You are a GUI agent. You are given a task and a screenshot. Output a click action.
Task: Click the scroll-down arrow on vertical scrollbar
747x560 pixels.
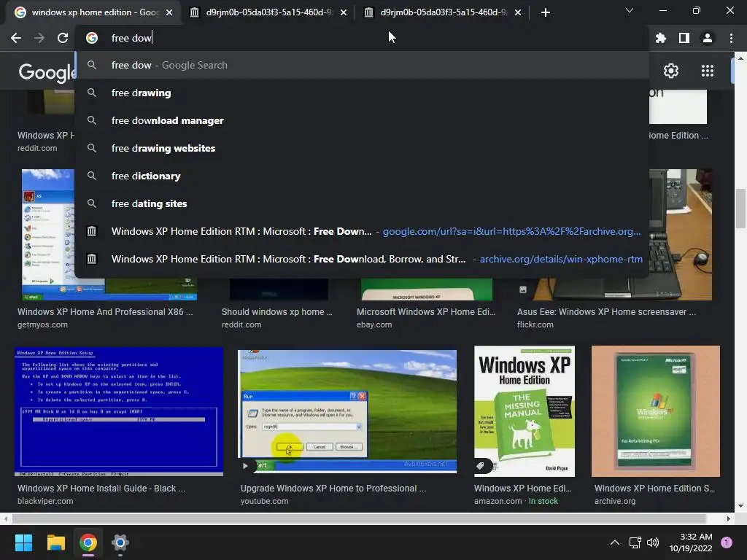coord(740,506)
